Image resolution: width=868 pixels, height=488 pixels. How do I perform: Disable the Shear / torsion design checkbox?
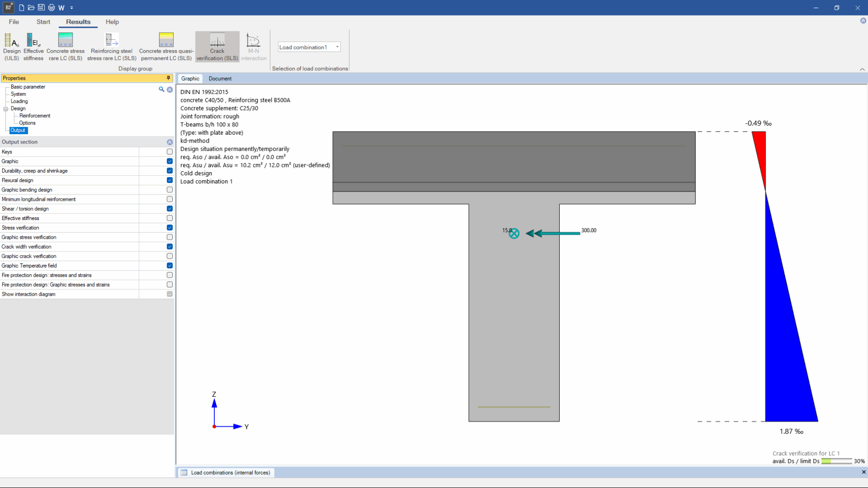click(x=169, y=209)
